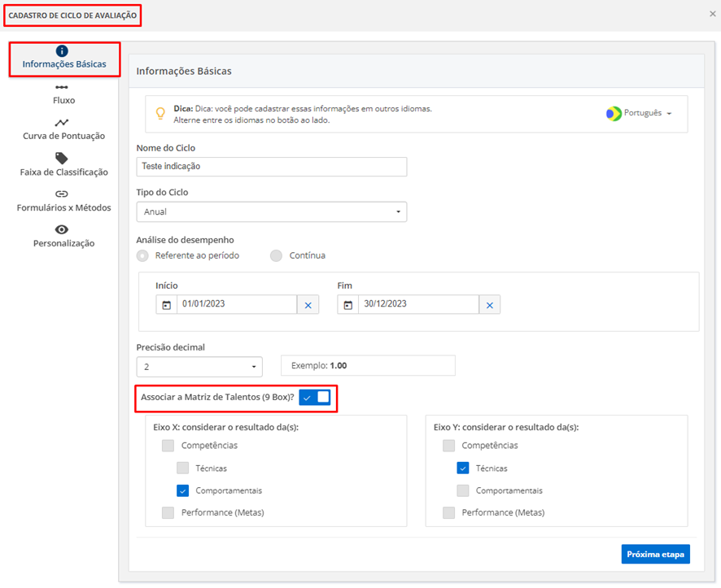Select the Faixa de Classificação tag icon

pos(62,158)
